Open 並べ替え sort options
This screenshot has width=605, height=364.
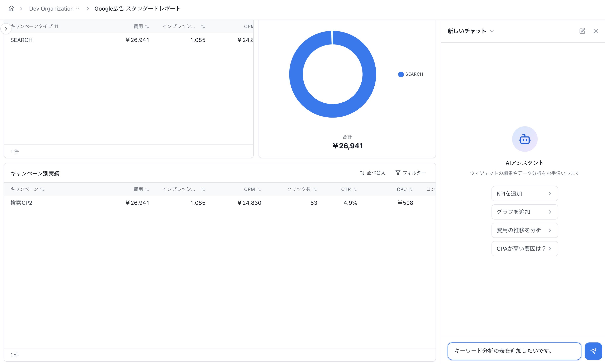[x=372, y=173]
